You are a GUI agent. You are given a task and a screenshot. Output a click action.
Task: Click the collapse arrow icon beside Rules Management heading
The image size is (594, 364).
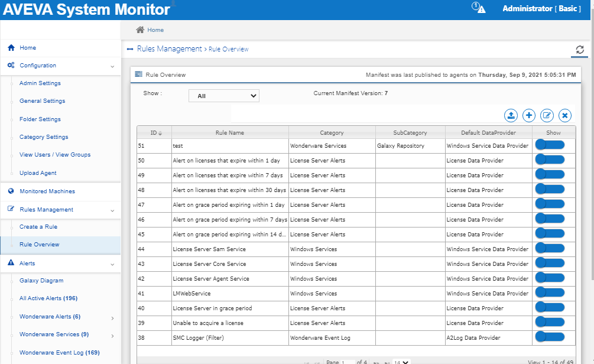click(x=130, y=49)
